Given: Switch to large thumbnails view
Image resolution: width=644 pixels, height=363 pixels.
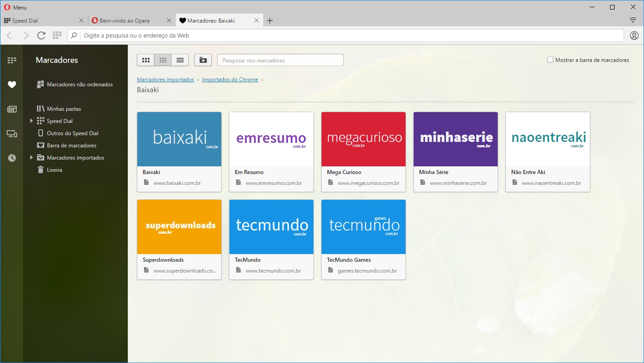Looking at the screenshot, I should (x=145, y=60).
